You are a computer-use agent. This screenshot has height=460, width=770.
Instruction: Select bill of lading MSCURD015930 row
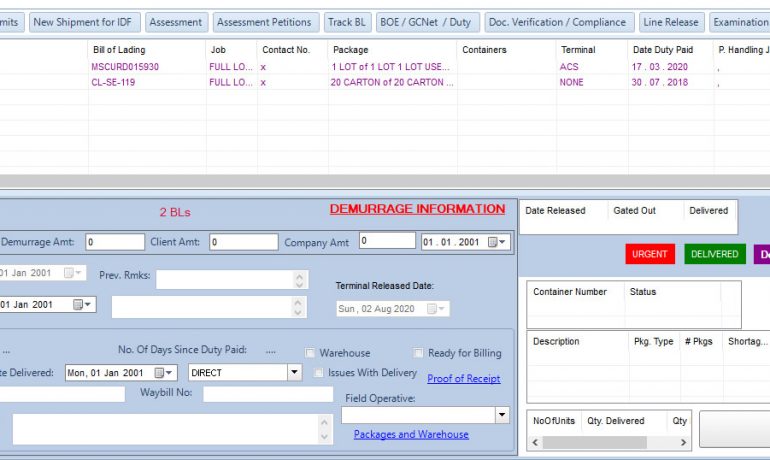tap(125, 67)
